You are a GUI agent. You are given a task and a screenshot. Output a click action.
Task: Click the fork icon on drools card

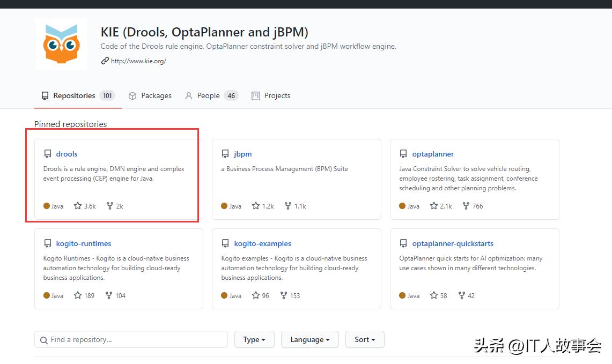pos(110,206)
